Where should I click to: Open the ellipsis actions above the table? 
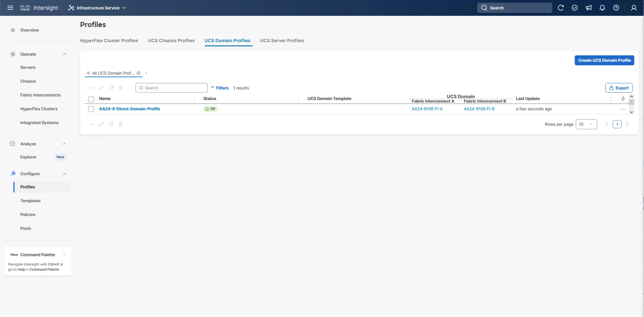tap(91, 88)
